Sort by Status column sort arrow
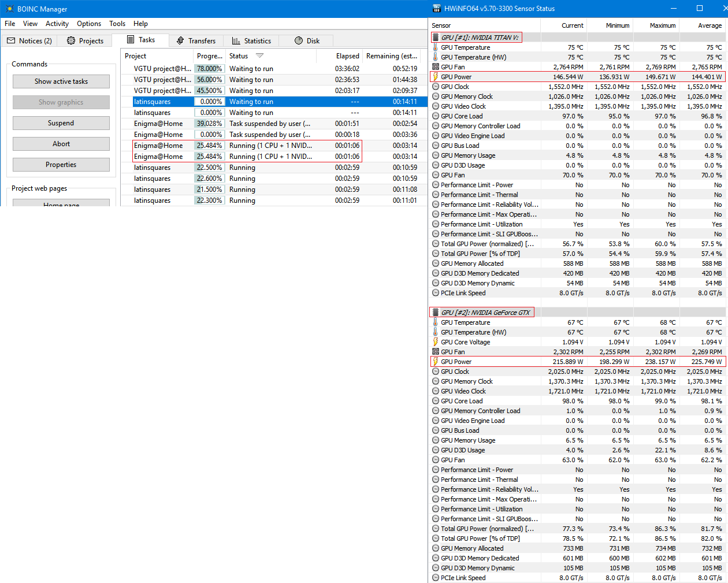Image resolution: width=728 pixels, height=583 pixels. pos(259,55)
